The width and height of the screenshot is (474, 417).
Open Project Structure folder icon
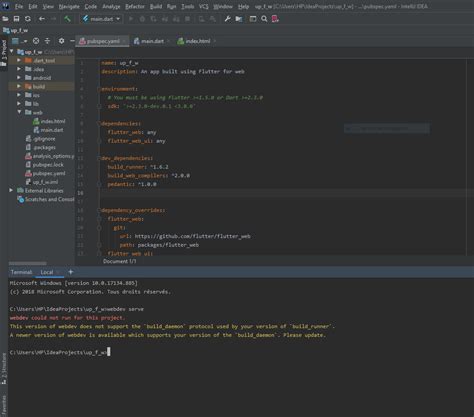click(239, 19)
